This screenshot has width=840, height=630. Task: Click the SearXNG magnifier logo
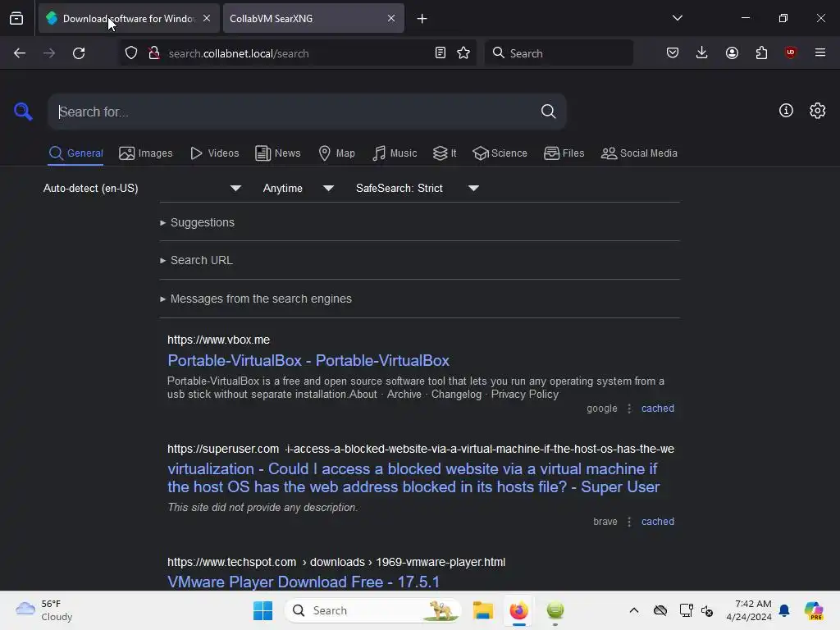click(23, 112)
